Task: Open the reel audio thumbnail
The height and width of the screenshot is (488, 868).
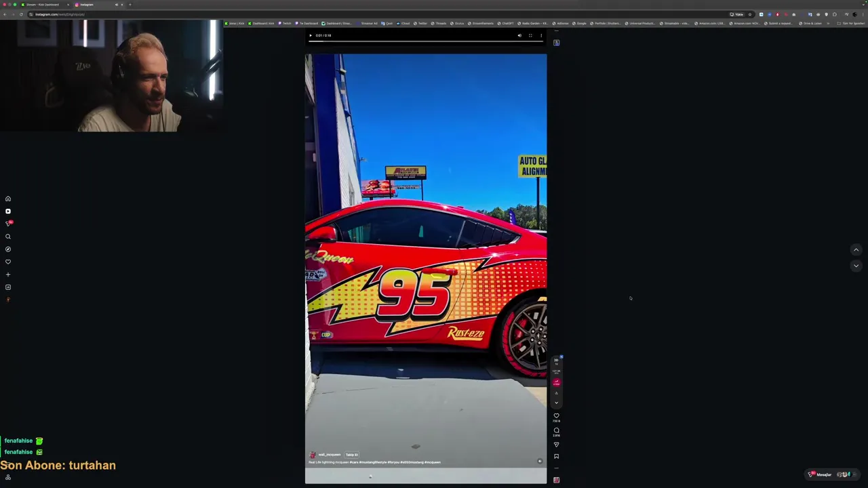Action: [557, 480]
